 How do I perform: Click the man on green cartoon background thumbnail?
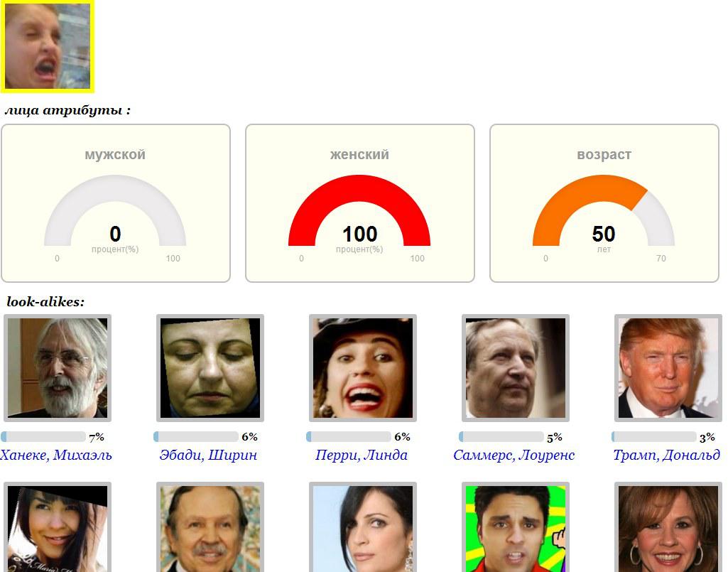(x=516, y=527)
